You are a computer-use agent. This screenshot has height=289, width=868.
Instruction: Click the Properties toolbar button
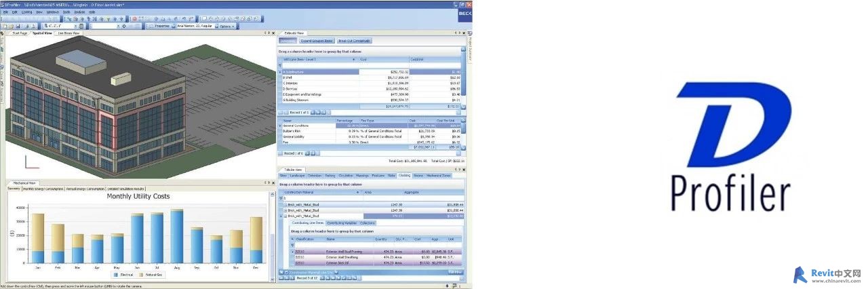[160, 26]
